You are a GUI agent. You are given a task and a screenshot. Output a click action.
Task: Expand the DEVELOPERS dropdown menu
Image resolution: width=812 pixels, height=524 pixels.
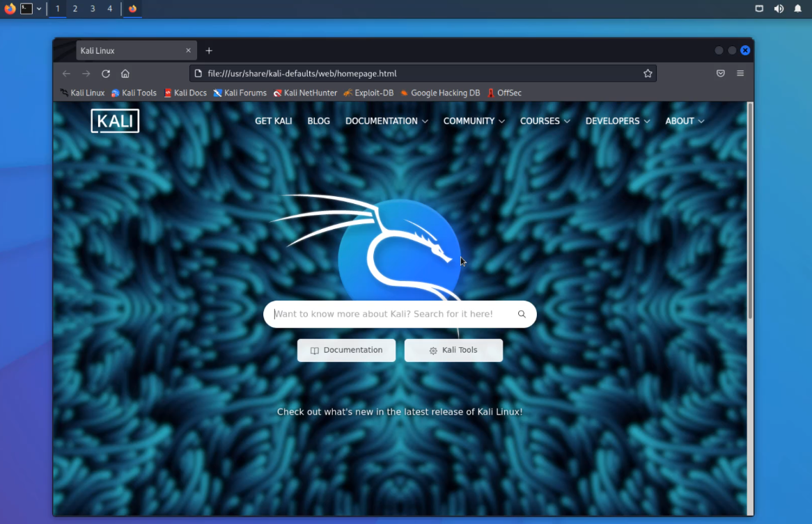(617, 121)
